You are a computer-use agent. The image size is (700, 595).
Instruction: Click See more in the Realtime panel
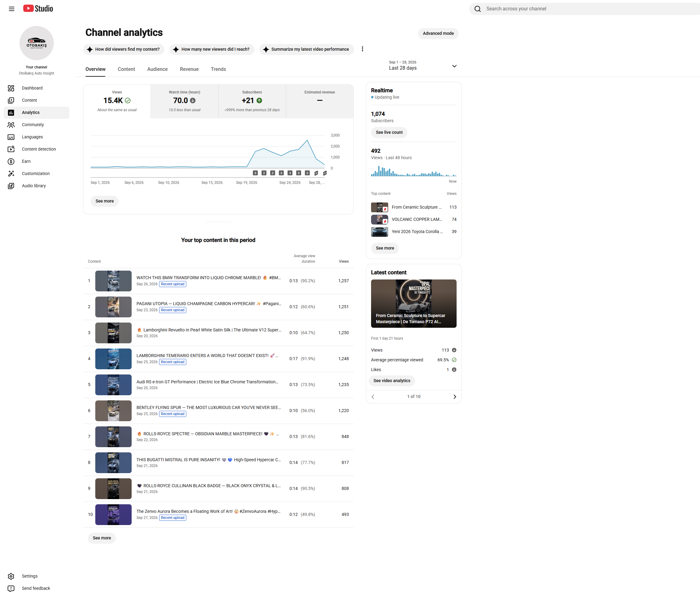click(385, 248)
